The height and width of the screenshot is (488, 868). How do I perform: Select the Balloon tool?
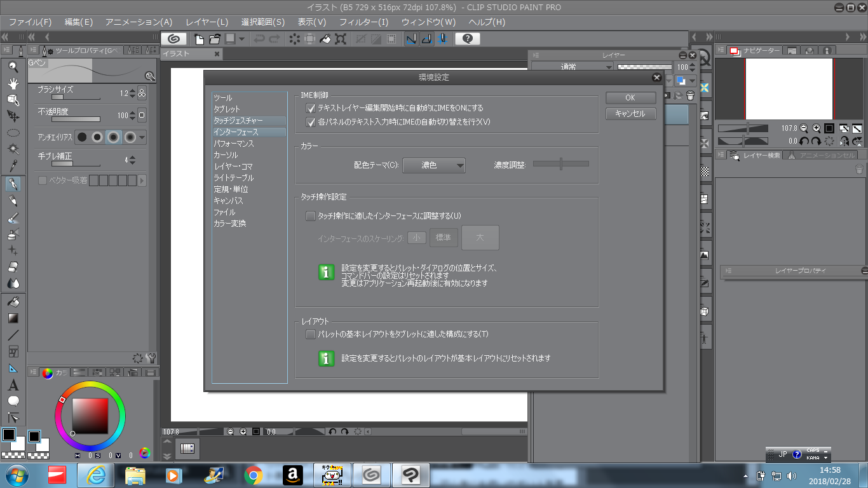click(x=13, y=401)
